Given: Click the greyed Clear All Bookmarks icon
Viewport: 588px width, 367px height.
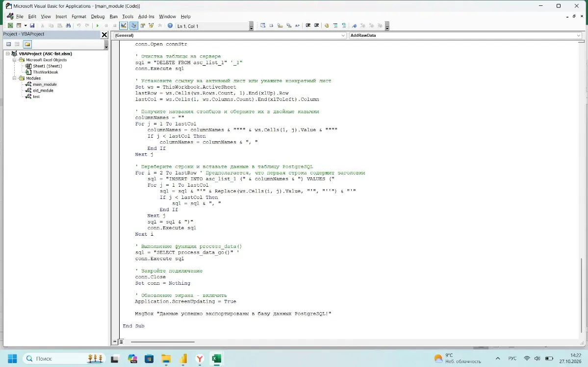Looking at the screenshot, I should (x=380, y=25).
